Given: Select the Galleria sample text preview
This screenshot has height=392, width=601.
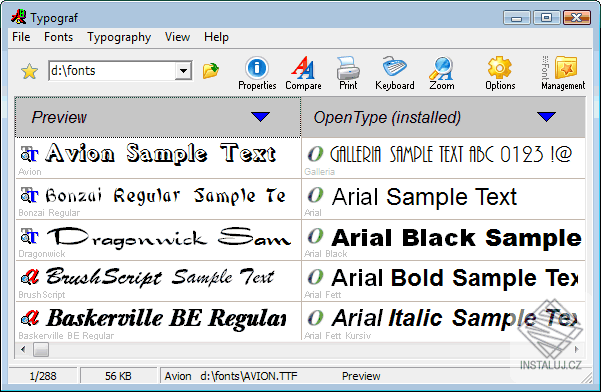Looking at the screenshot, I should coord(451,154).
